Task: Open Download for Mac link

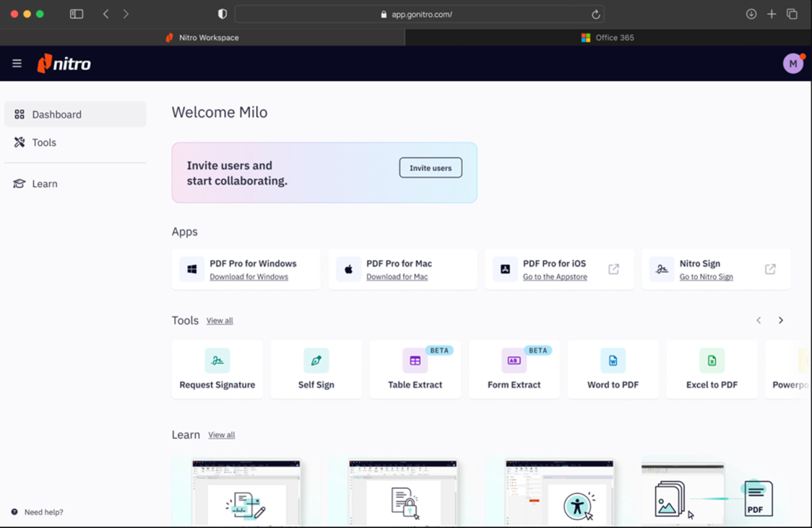Action: (x=397, y=277)
